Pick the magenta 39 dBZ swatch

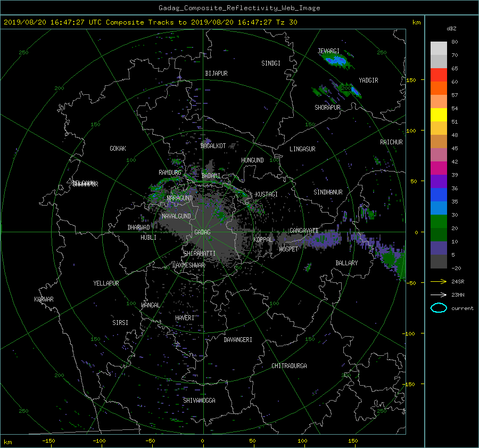(x=439, y=168)
